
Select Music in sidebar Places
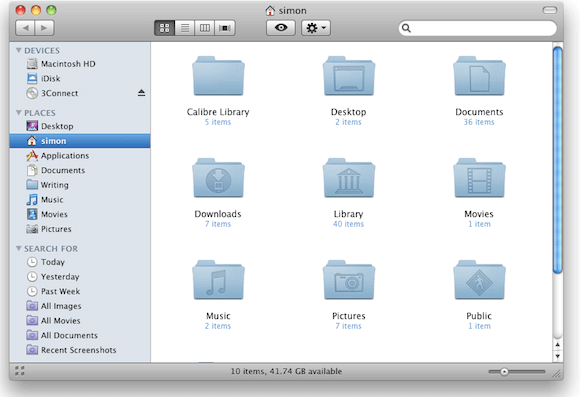point(80,200)
